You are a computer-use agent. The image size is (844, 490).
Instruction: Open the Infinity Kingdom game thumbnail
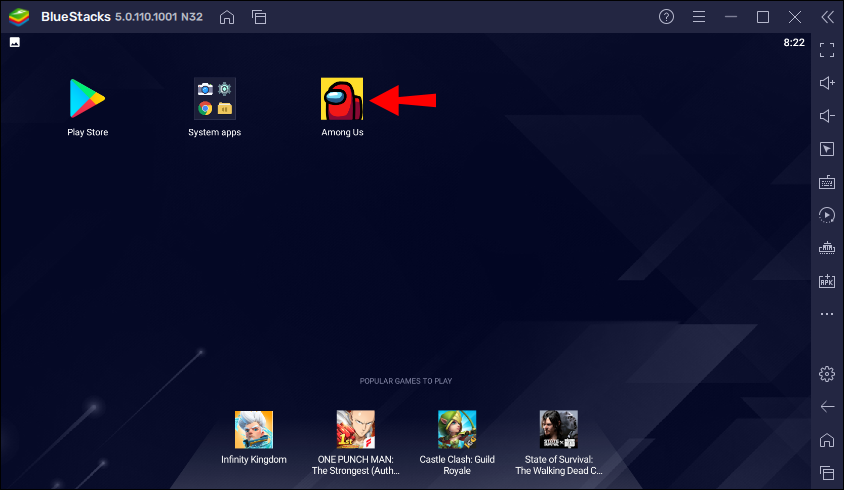click(254, 430)
